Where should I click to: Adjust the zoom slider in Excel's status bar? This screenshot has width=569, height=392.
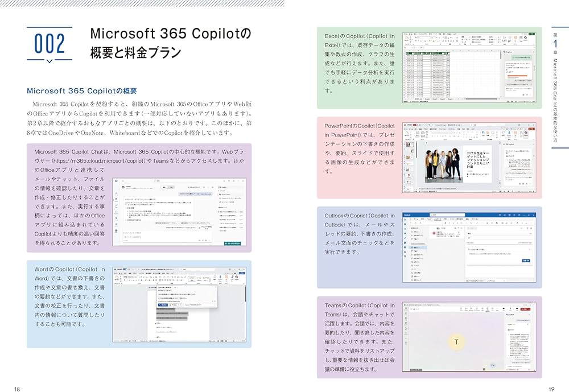tap(523, 102)
